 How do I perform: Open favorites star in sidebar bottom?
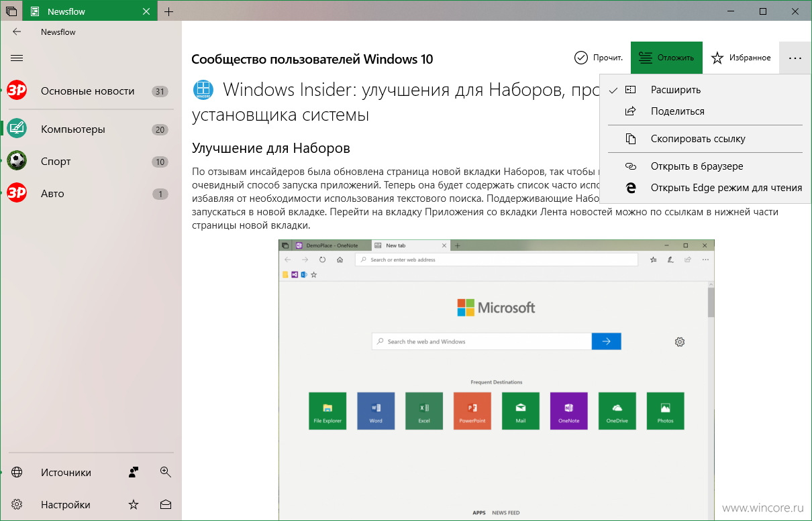tap(134, 504)
